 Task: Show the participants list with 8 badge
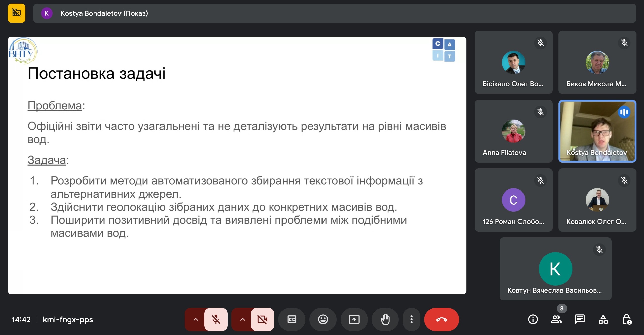pos(556,319)
